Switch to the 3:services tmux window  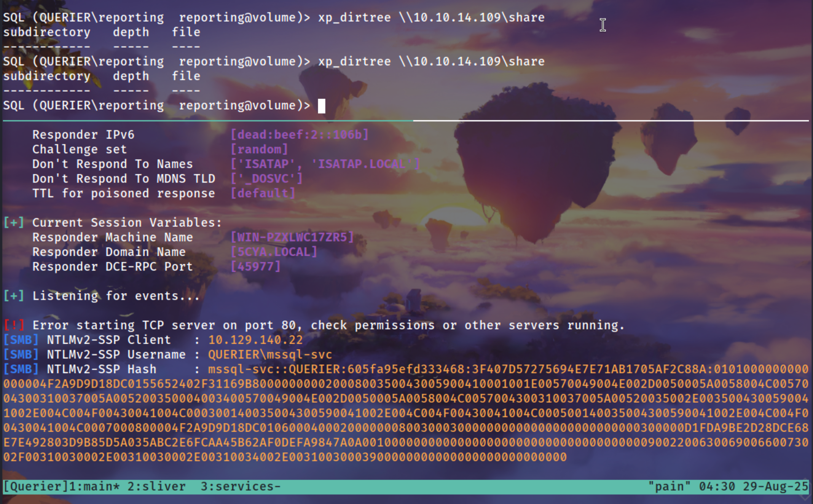240,486
